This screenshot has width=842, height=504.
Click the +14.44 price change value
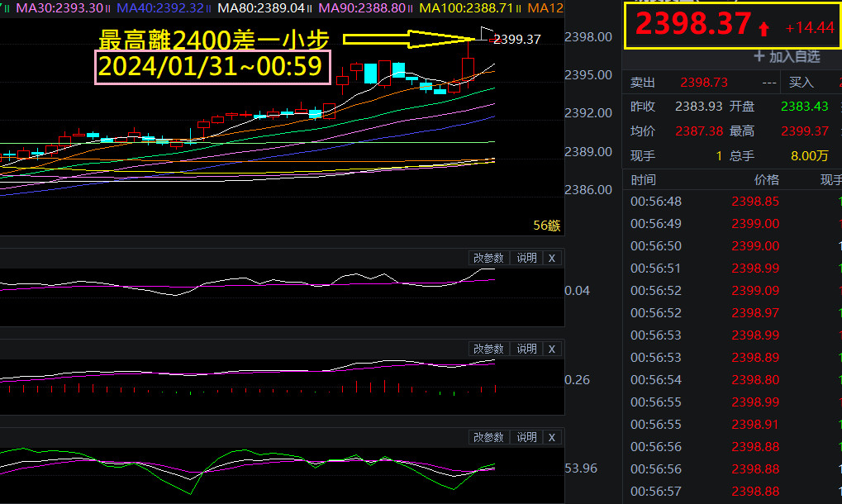pos(809,28)
